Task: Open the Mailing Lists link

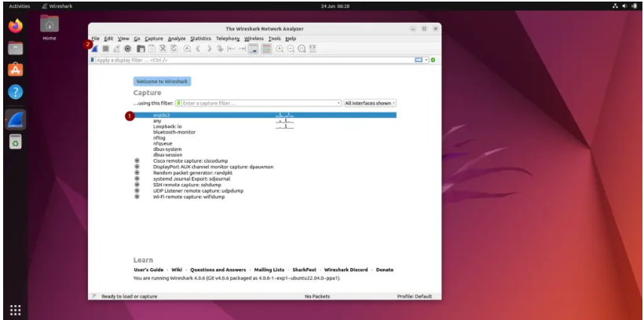Action: 269,270
